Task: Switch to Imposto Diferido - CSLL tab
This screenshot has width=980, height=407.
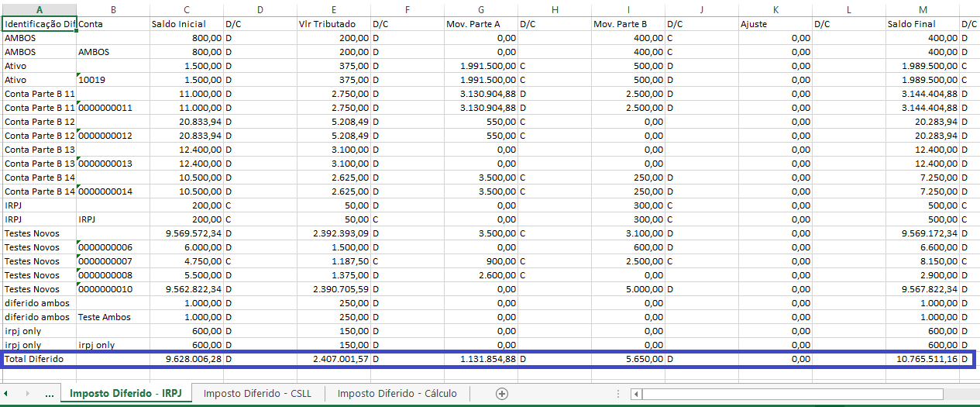Action: click(x=257, y=393)
